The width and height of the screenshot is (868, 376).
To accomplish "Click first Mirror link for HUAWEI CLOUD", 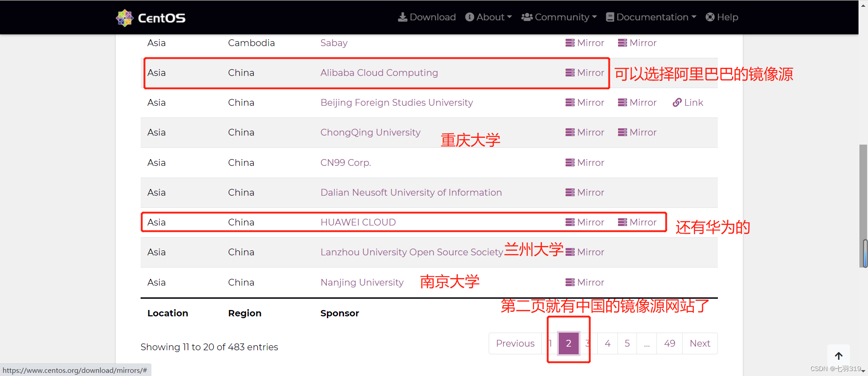I will pos(585,222).
